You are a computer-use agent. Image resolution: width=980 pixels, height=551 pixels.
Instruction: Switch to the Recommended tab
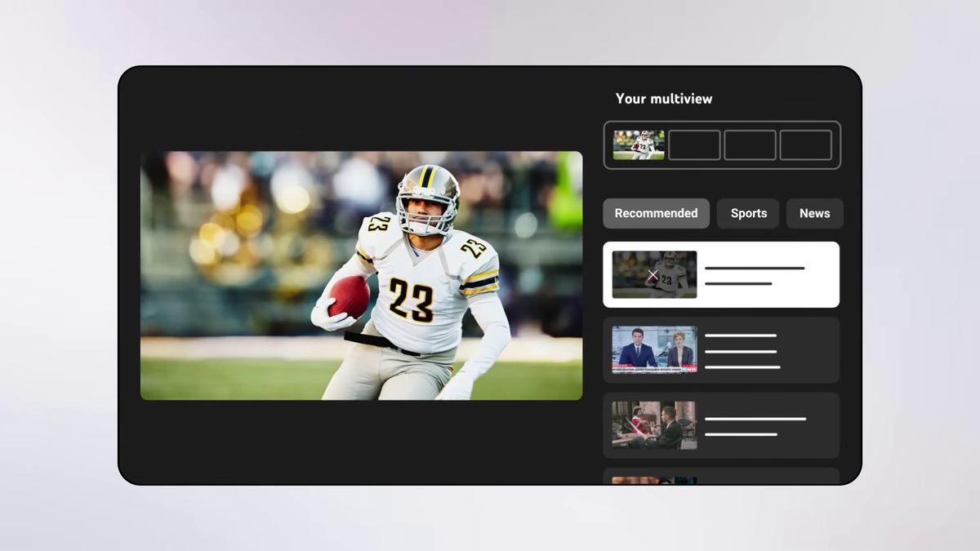point(656,214)
